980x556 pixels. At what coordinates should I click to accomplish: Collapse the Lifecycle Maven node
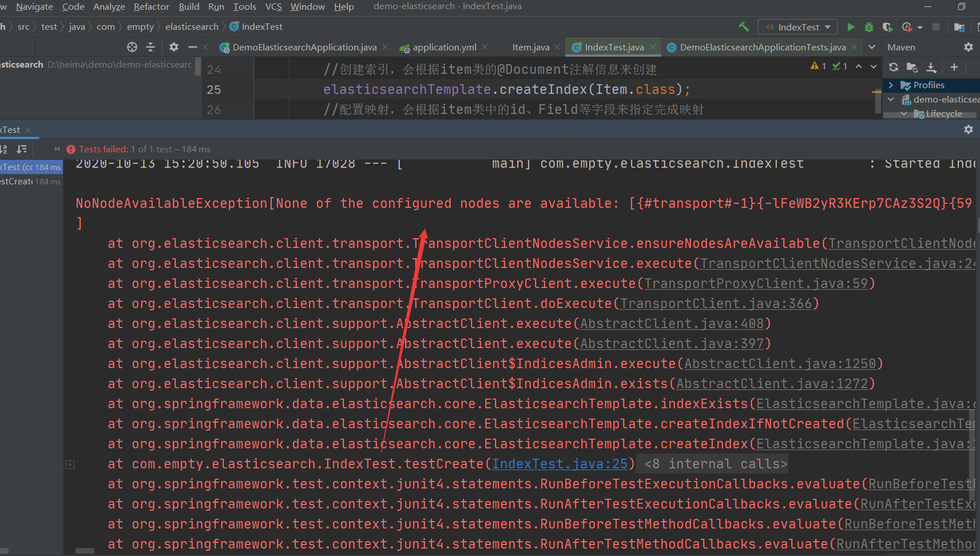click(x=904, y=113)
